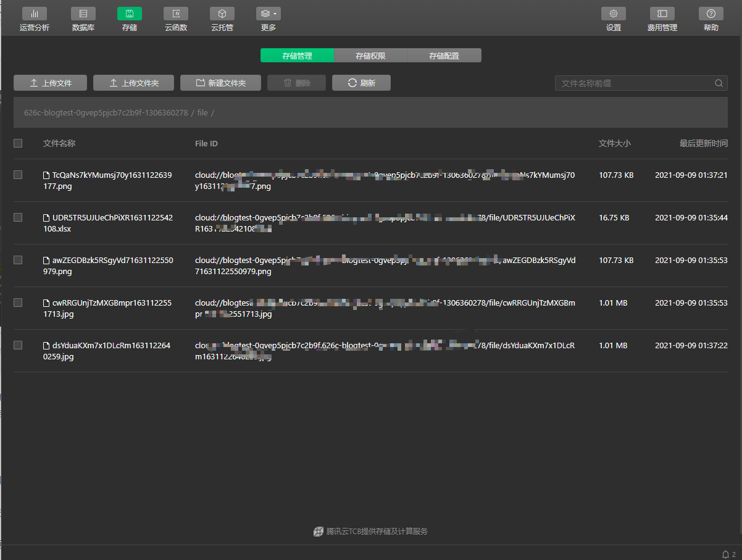Click file icon beside dsYduaKXm7x1DLcRm name

click(x=46, y=346)
